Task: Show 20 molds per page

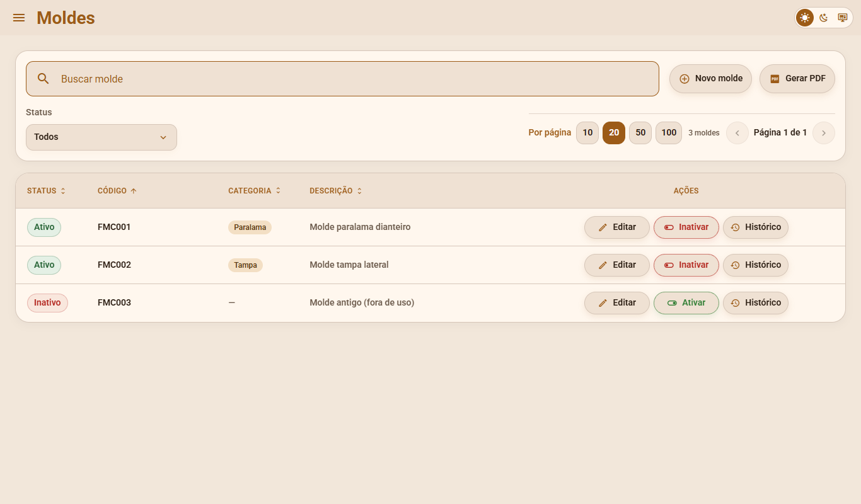Action: point(614,133)
